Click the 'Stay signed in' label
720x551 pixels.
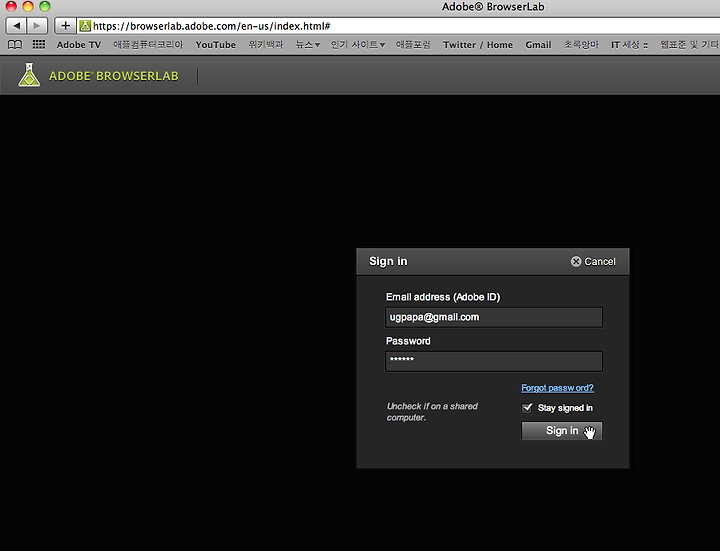point(565,408)
